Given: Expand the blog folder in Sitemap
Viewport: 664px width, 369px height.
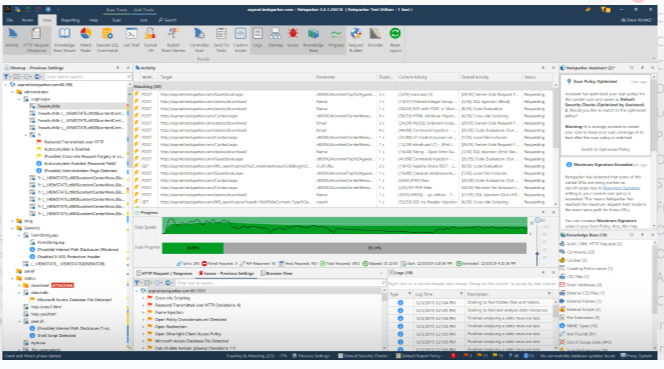Looking at the screenshot, I should 12,221.
